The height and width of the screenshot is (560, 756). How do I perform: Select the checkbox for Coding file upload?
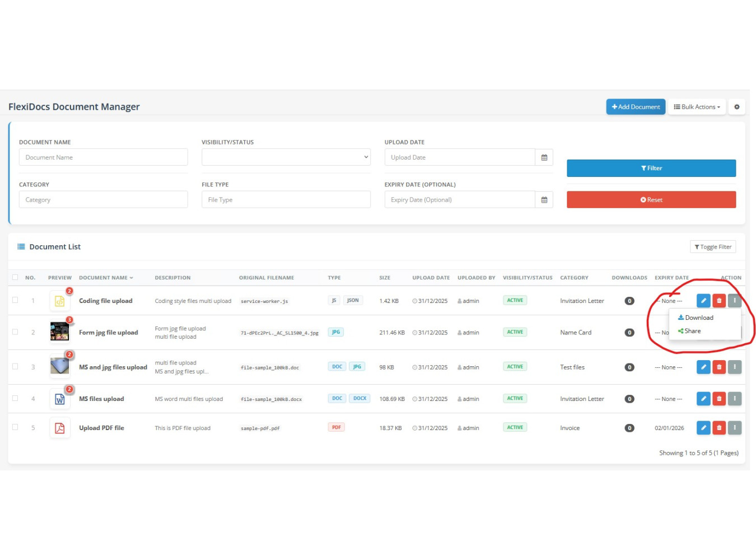(15, 300)
